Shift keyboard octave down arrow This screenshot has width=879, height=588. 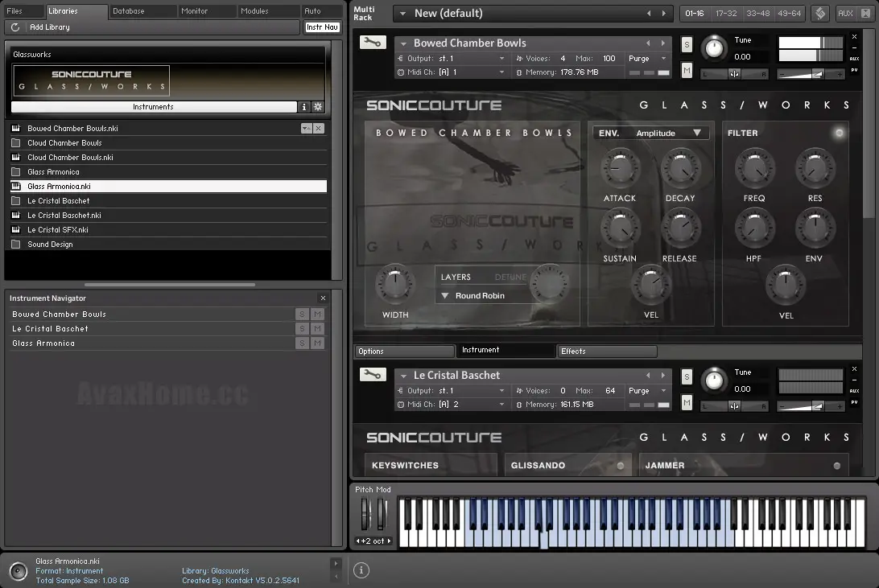358,541
